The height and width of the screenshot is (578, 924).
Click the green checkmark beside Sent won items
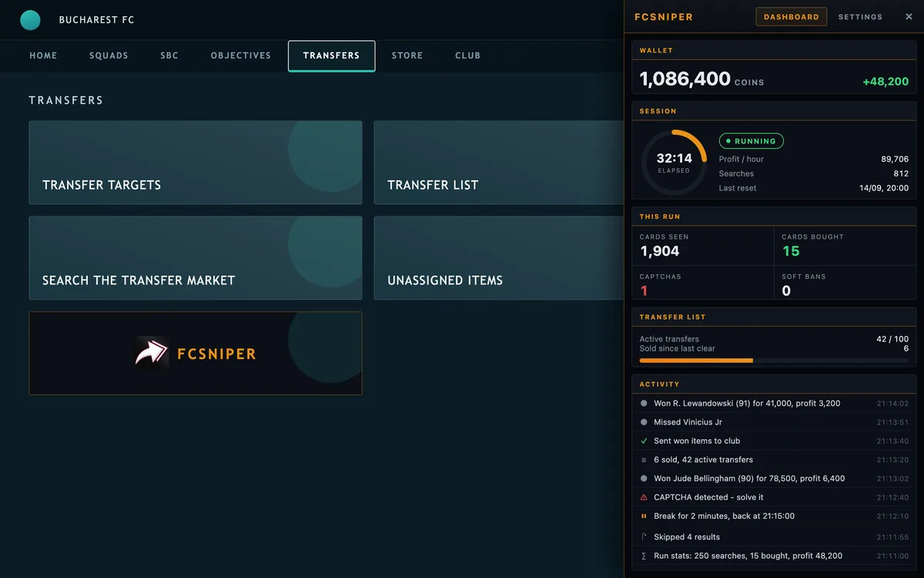pyautogui.click(x=644, y=441)
